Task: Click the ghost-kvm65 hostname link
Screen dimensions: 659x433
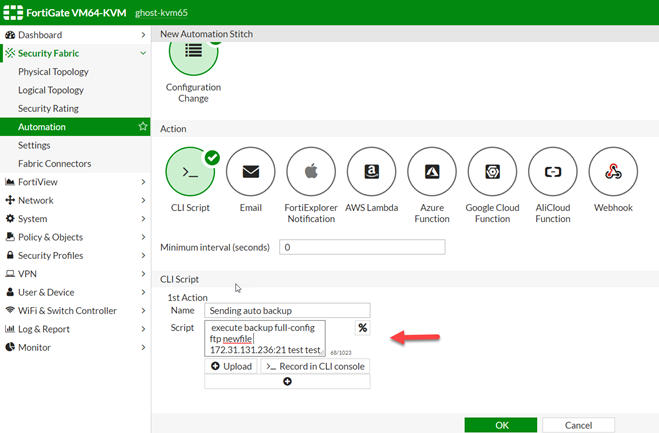Action: [161, 13]
